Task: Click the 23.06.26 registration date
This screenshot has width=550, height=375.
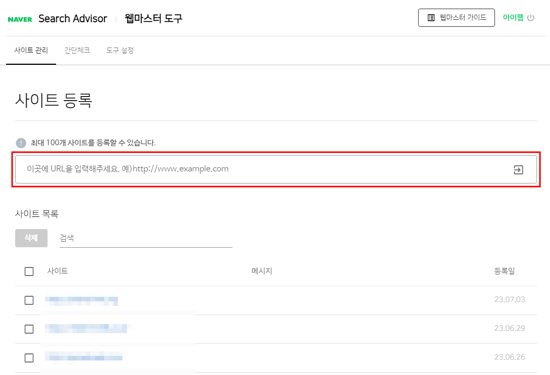Action: (x=510, y=357)
